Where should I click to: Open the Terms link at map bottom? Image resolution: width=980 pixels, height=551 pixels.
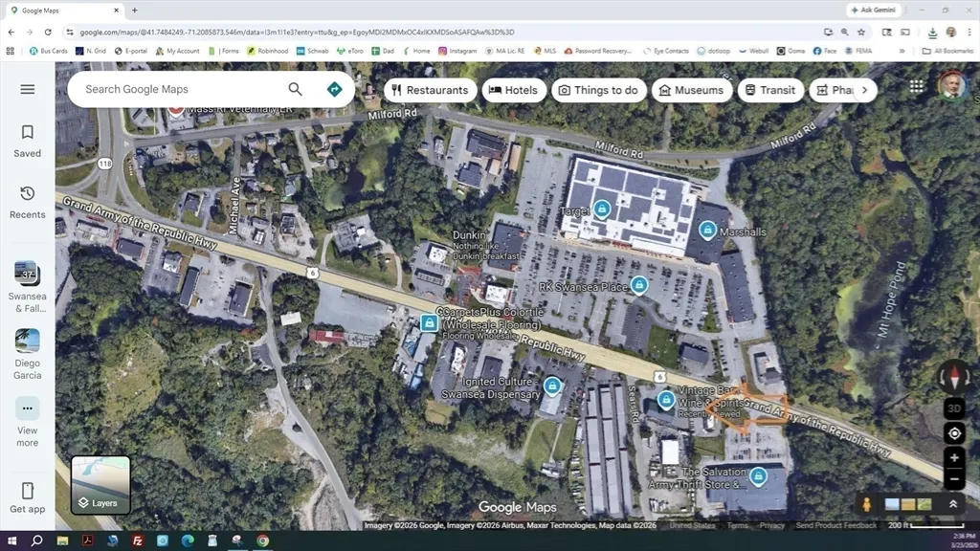[x=738, y=525]
